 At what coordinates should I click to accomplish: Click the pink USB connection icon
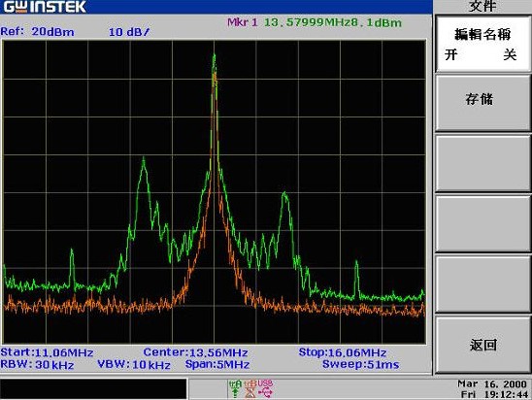(265, 388)
